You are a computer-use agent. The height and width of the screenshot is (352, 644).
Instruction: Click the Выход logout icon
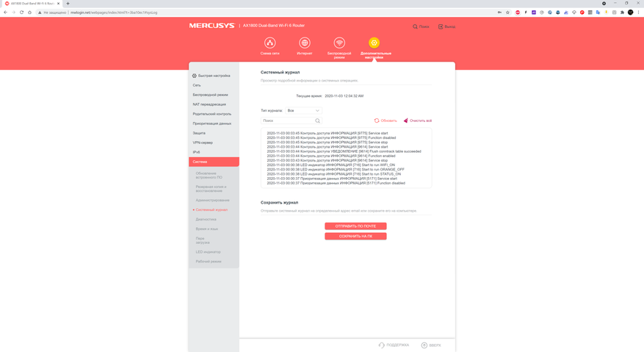coord(441,26)
